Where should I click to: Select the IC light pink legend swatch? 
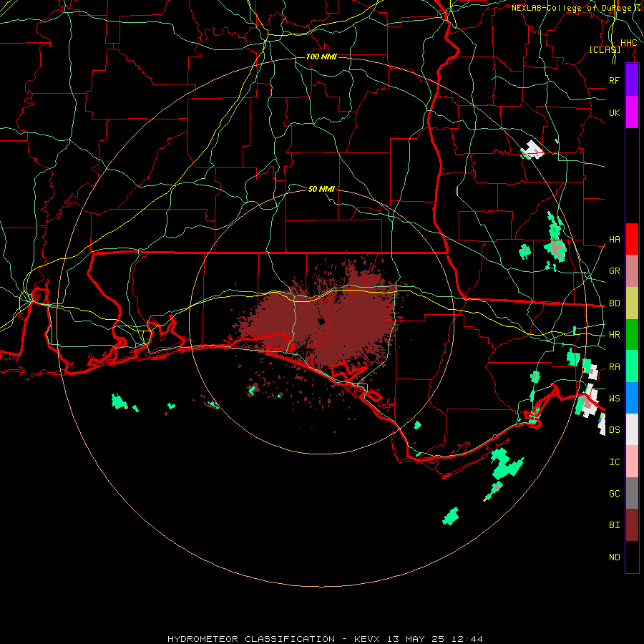(632, 462)
